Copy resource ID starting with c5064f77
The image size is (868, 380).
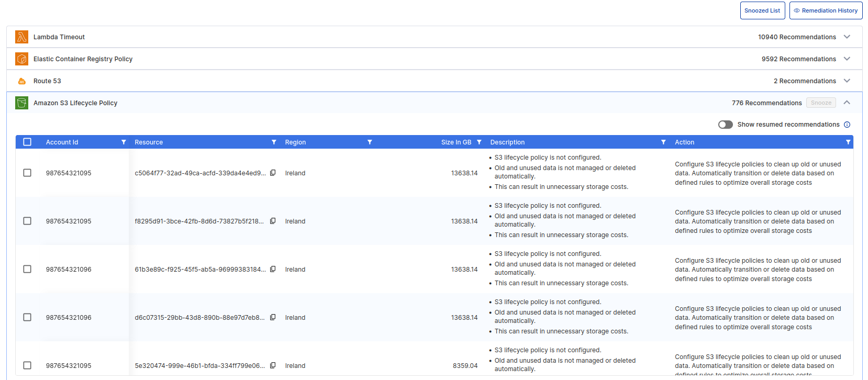pos(273,173)
